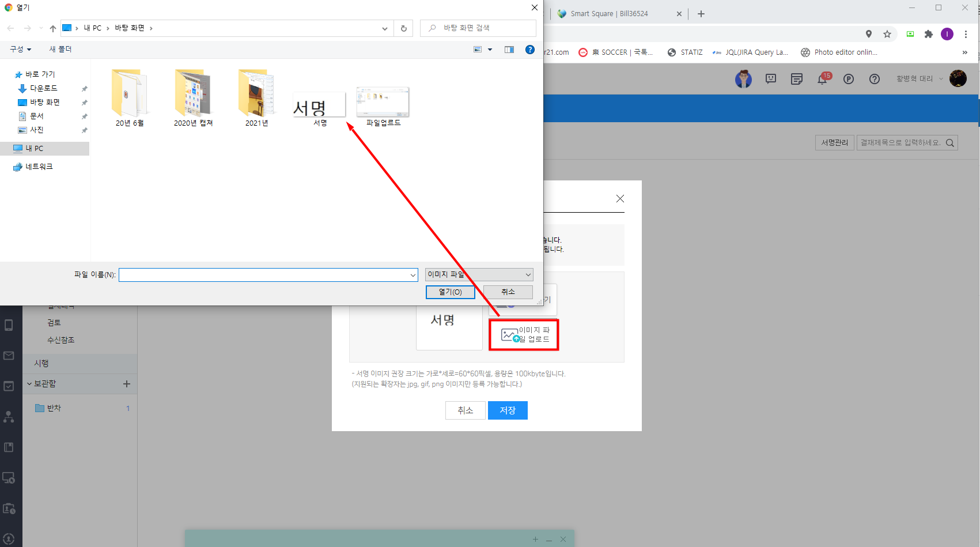Viewport: 980px width, 547px height.
Task: Collapse the 보관함 section
Action: click(x=29, y=384)
